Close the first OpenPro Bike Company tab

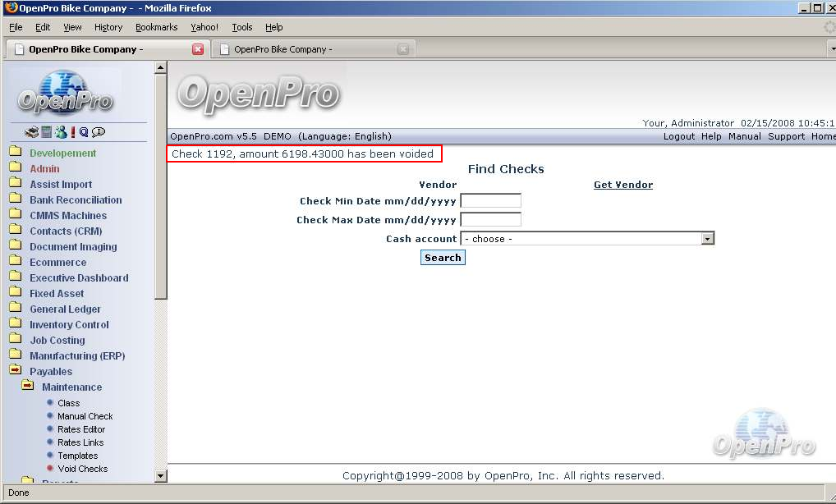pyautogui.click(x=198, y=49)
